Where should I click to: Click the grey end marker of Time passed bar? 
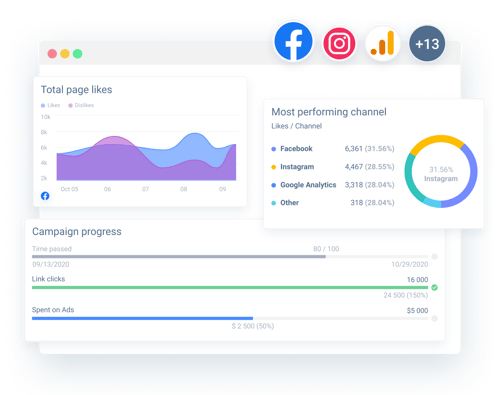tap(434, 257)
